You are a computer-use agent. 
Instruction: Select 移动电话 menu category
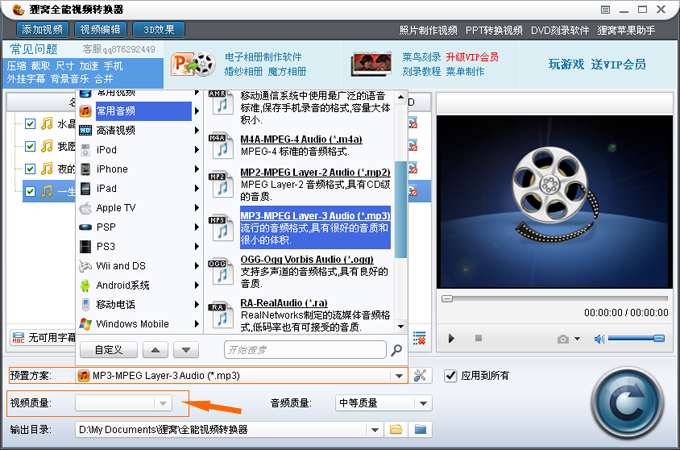click(x=138, y=304)
